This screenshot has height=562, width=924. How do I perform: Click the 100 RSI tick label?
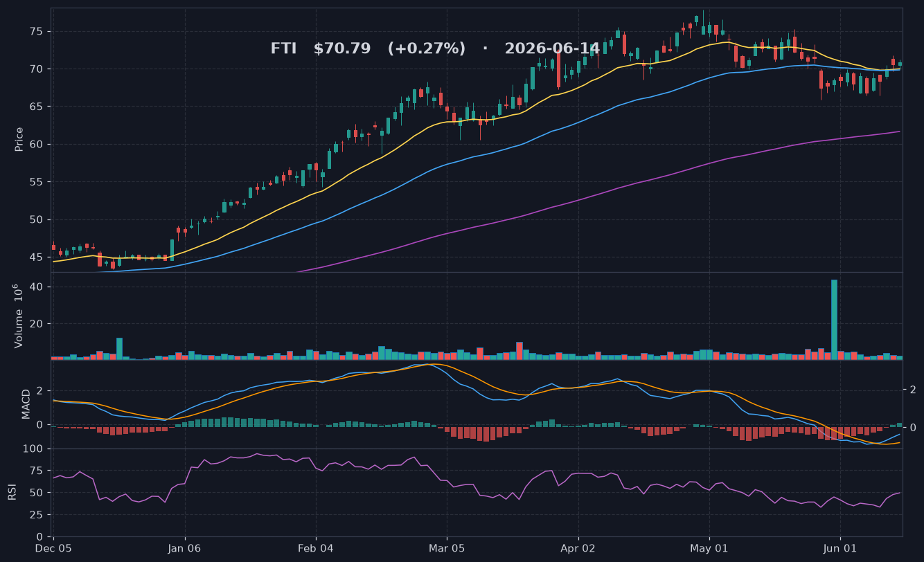34,448
